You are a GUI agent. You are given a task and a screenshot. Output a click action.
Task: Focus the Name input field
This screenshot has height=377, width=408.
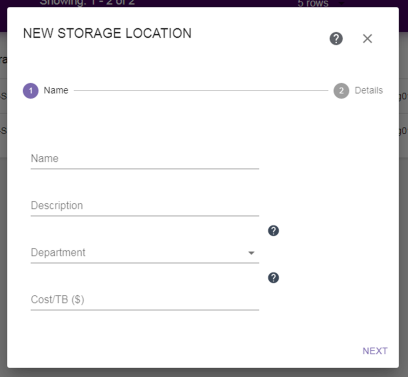tap(145, 159)
